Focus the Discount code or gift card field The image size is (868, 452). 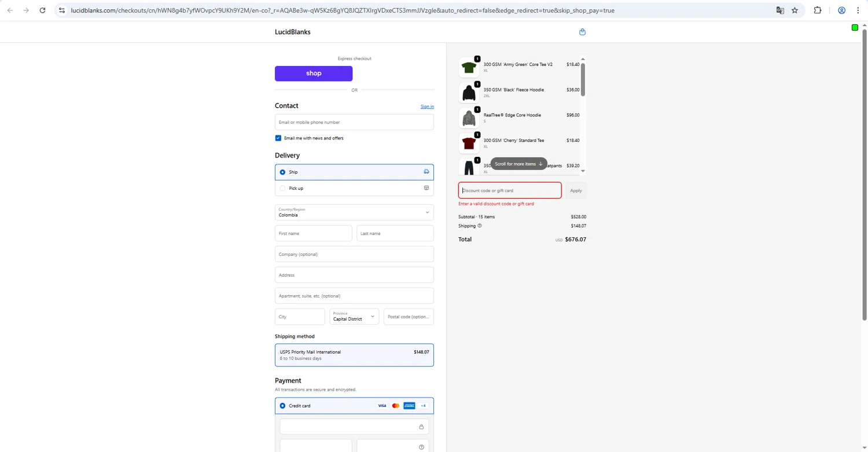click(x=510, y=190)
